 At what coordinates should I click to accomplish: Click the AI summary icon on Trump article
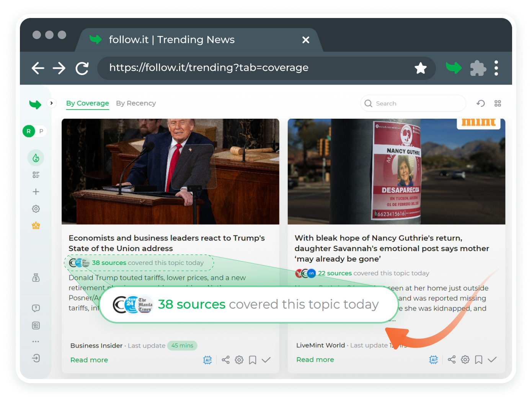coord(207,360)
